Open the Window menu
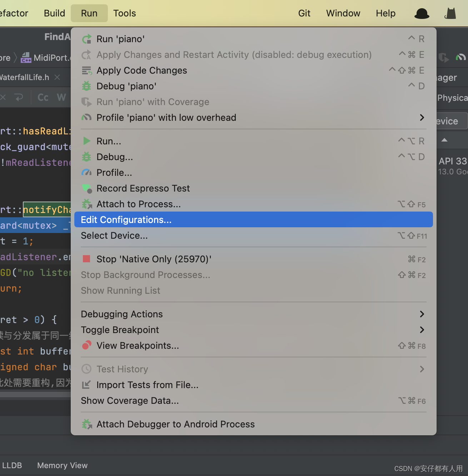468x476 pixels. 343,13
